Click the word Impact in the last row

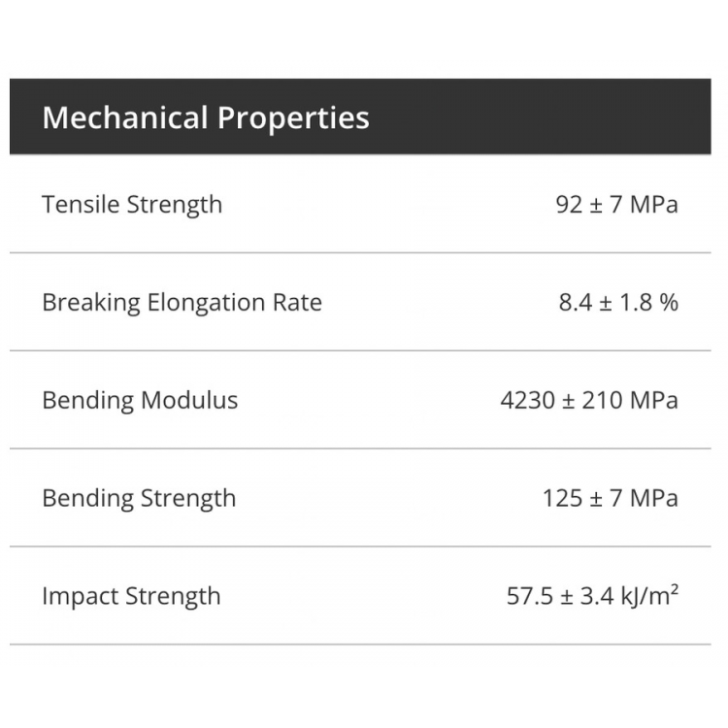(x=80, y=597)
